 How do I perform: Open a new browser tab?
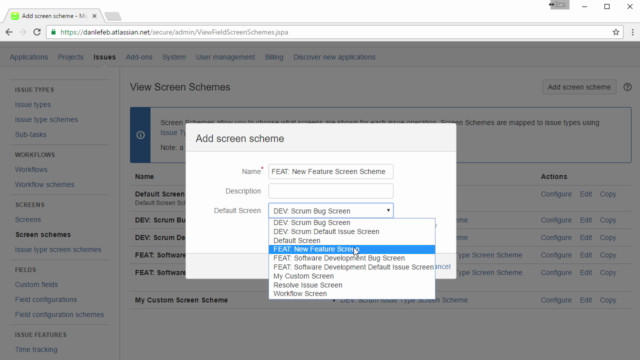[113, 16]
